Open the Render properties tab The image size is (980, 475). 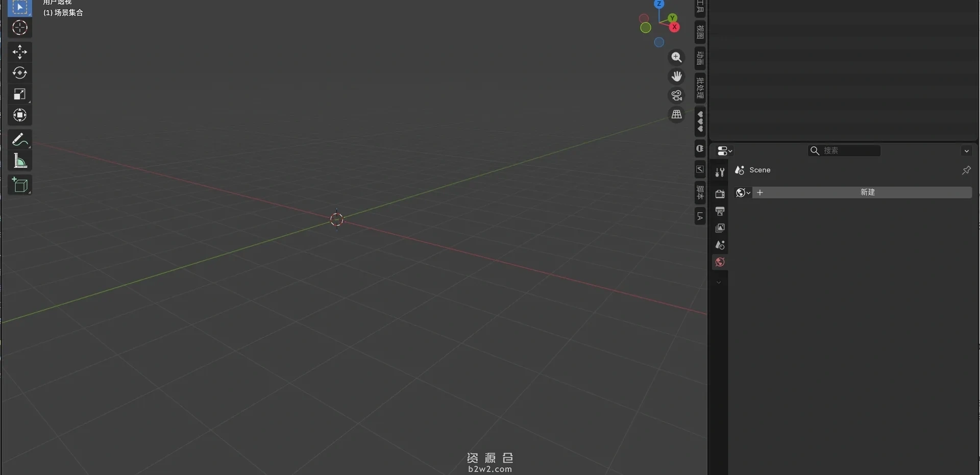coord(720,194)
